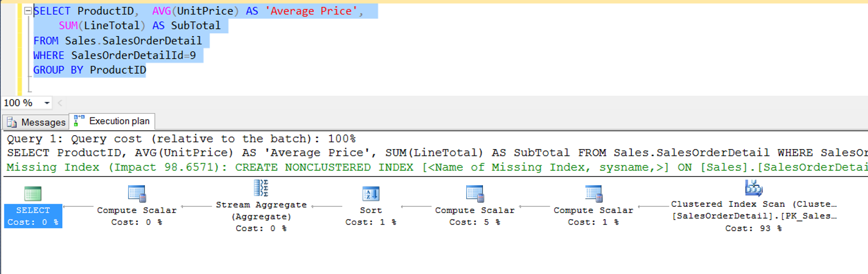Click the GROUP BY ProductID line
This screenshot has width=868, height=274.
click(x=89, y=70)
